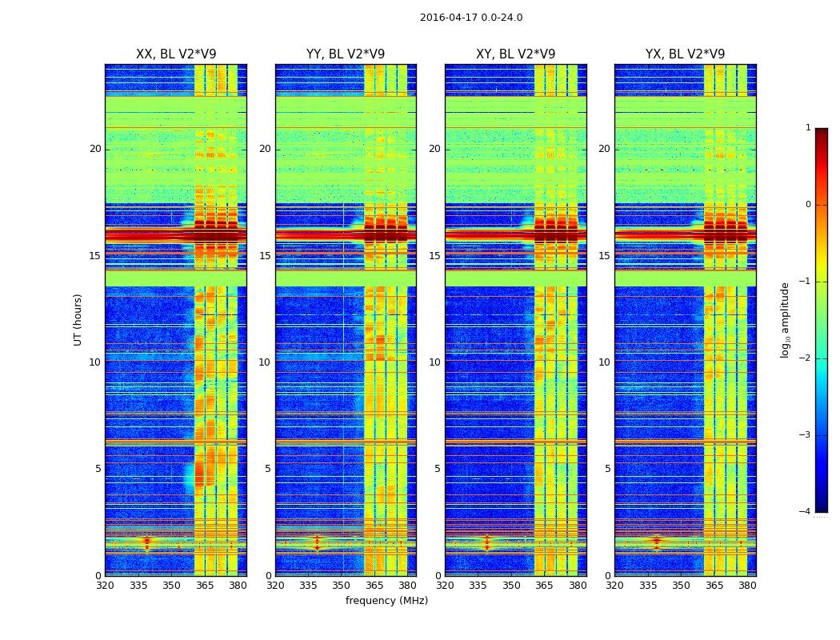The image size is (840, 640).
Task: Click the colorbar tick label '−2'
Action: click(804, 358)
